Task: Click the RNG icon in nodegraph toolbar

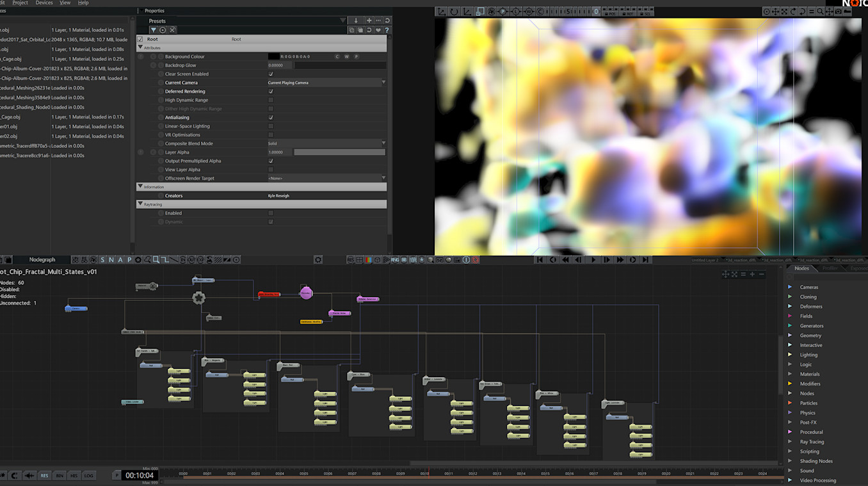Action: tap(395, 260)
